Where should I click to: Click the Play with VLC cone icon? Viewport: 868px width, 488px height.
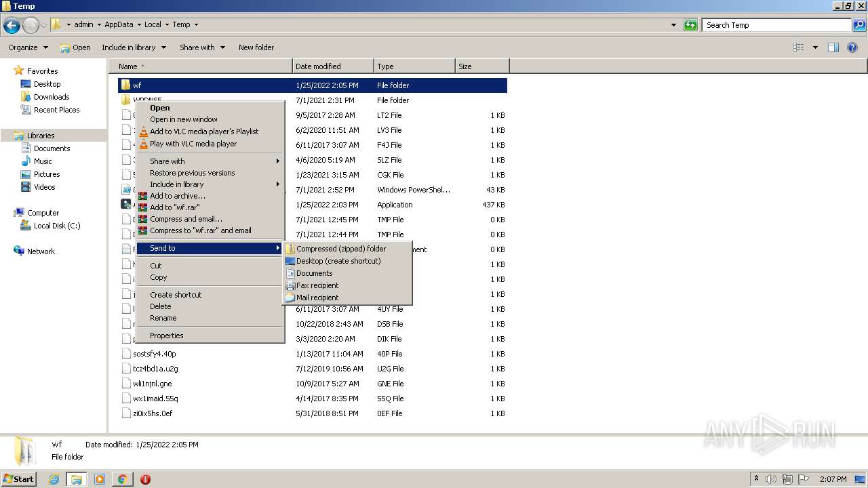[143, 144]
